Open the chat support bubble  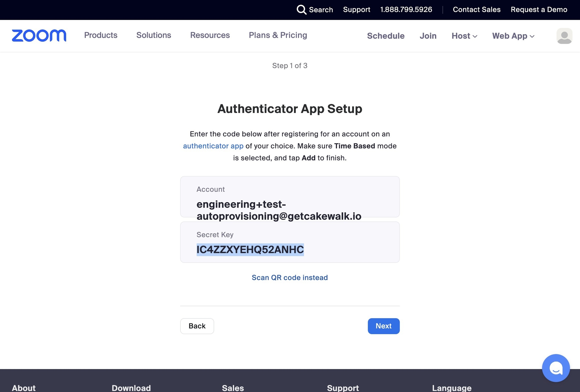pos(556,368)
